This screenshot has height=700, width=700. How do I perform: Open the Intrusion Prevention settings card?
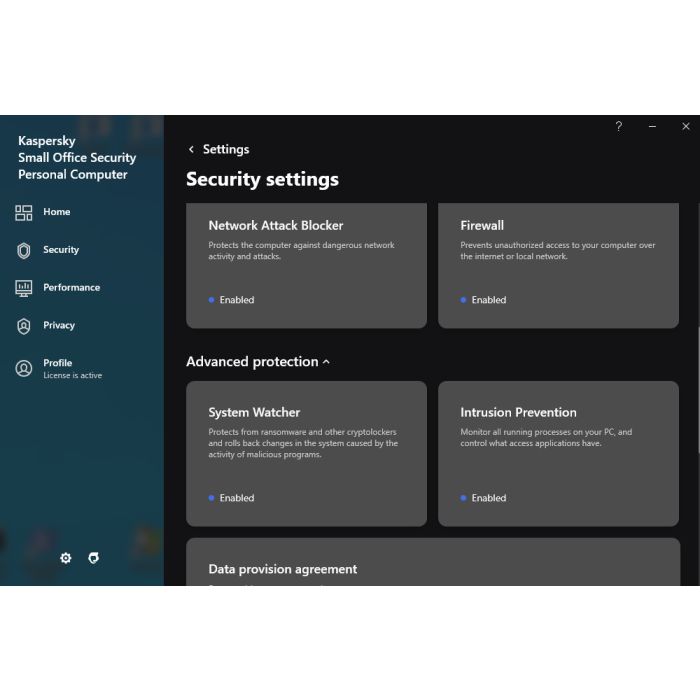point(558,453)
